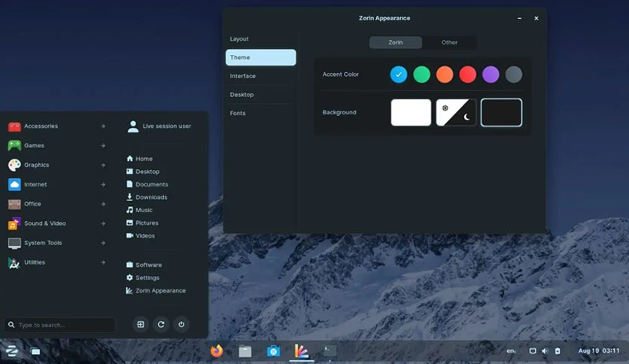Click the power off icon button
This screenshot has width=629, height=364.
coord(181,324)
